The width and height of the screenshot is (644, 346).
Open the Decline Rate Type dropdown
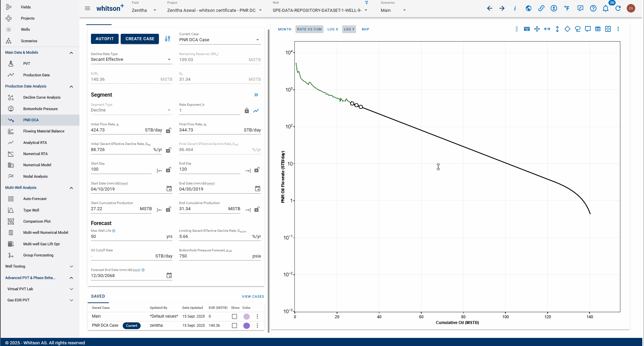pos(131,59)
